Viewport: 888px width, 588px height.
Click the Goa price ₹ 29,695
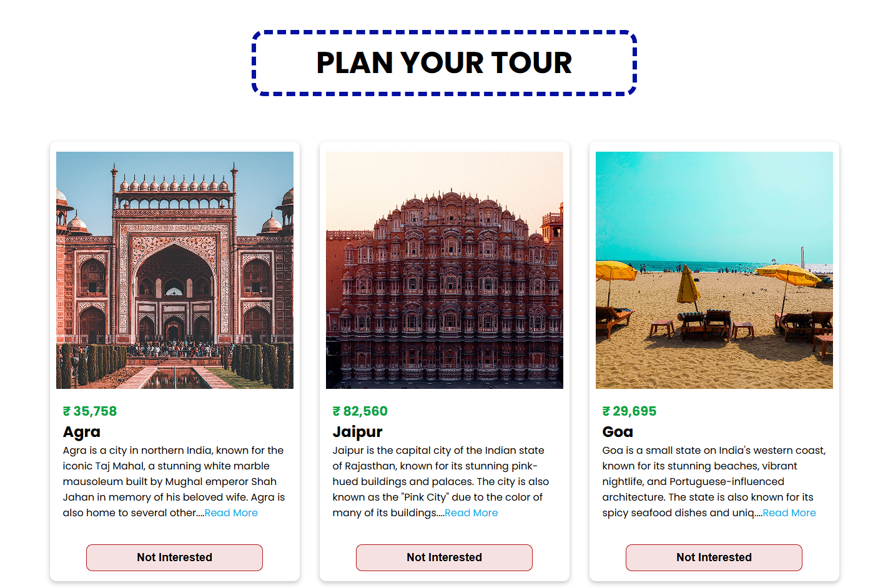[x=629, y=411]
